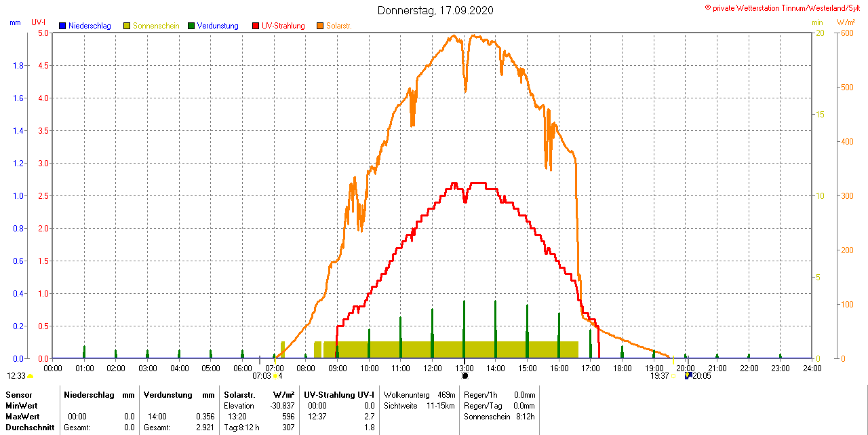Click the UV-I axis unit label
Image resolution: width=868 pixels, height=435 pixels.
pyautogui.click(x=39, y=22)
